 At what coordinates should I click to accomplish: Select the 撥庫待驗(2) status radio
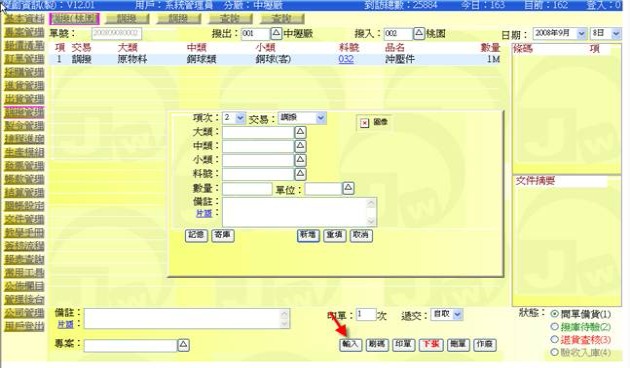[x=554, y=327]
